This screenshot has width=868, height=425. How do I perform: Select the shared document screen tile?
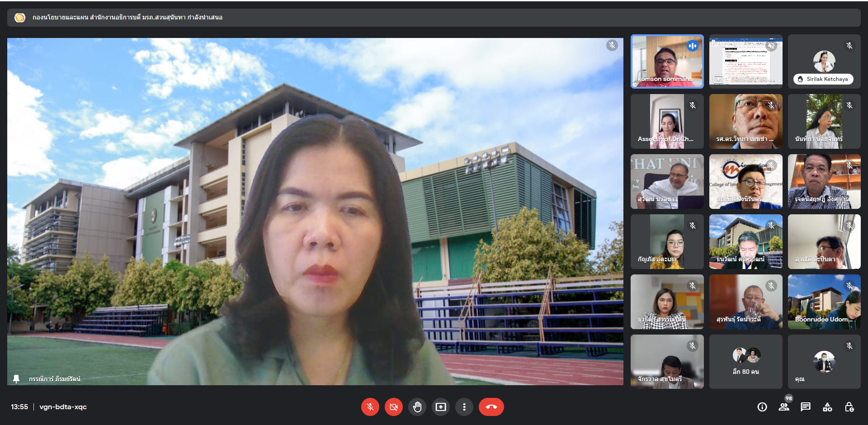tap(745, 61)
